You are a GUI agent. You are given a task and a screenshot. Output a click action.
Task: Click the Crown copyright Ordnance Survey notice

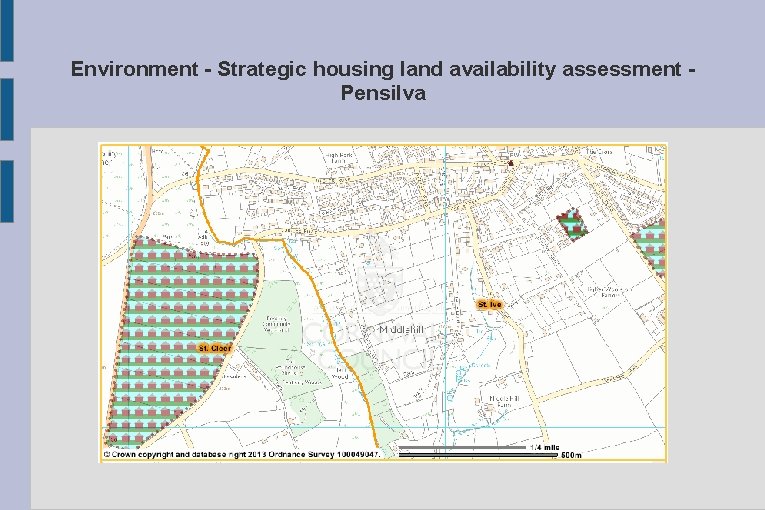242,454
